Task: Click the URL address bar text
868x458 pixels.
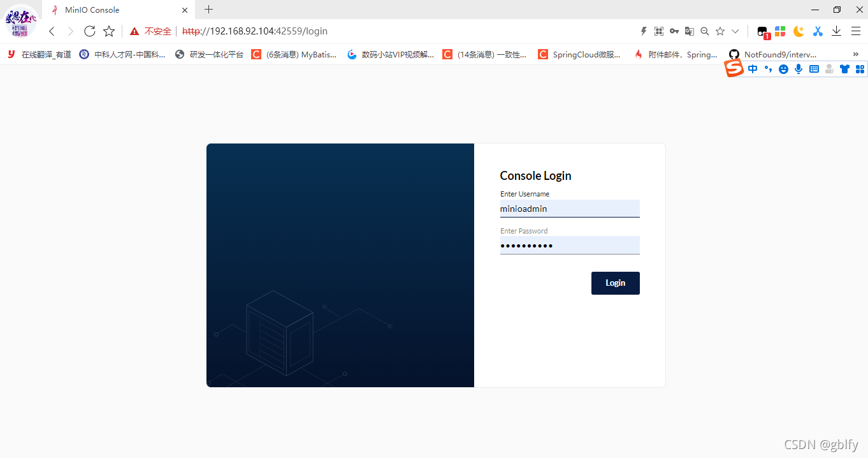Action: click(x=255, y=31)
